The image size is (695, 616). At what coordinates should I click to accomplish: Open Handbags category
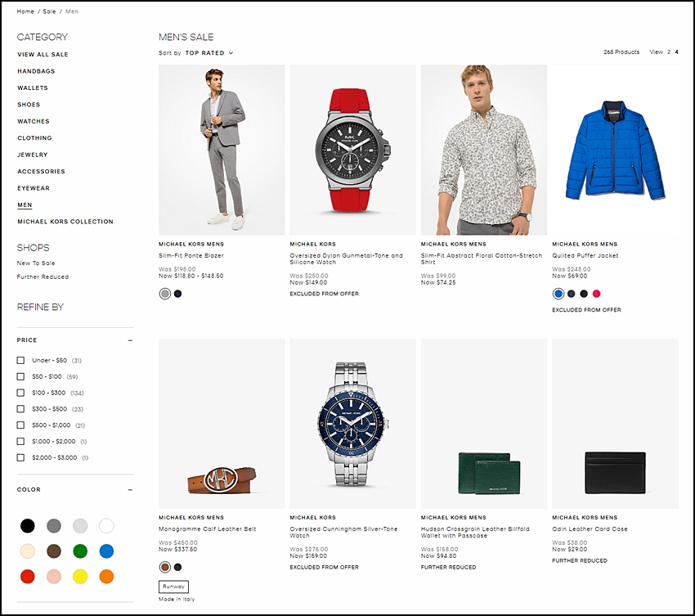point(36,71)
